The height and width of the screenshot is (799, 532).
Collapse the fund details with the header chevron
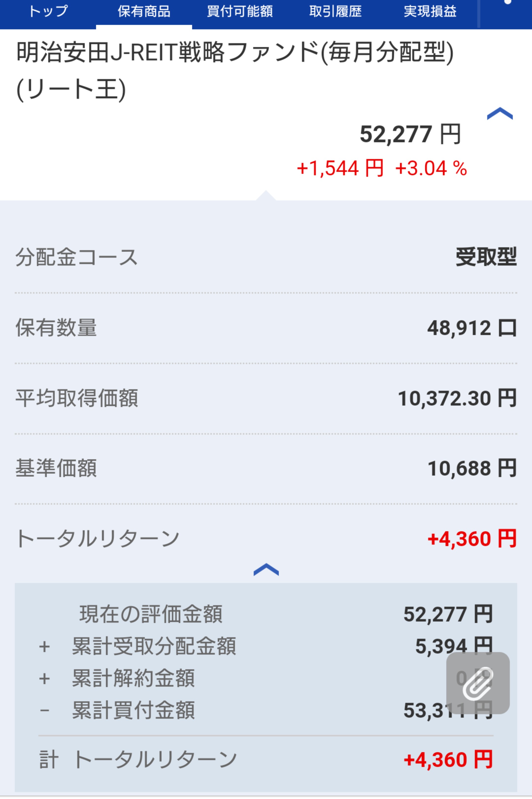(x=499, y=114)
